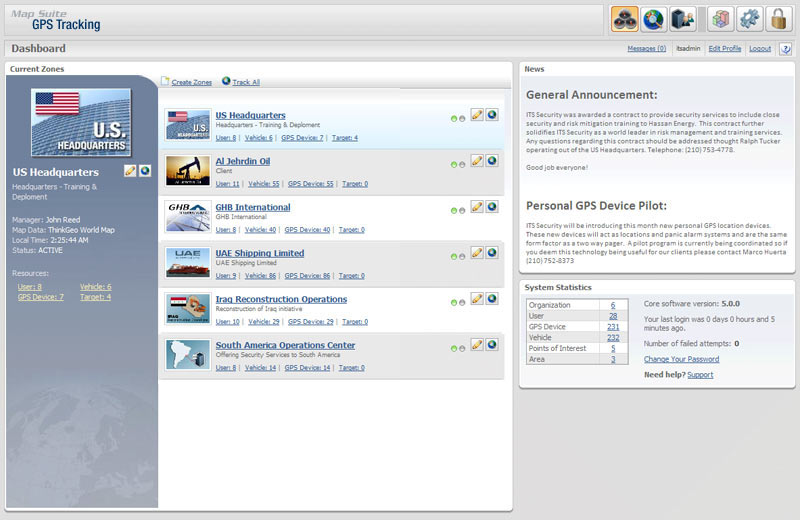The height and width of the screenshot is (520, 800).
Task: Click pencil icon in sidebar US Headquarters panel
Action: pyautogui.click(x=130, y=170)
